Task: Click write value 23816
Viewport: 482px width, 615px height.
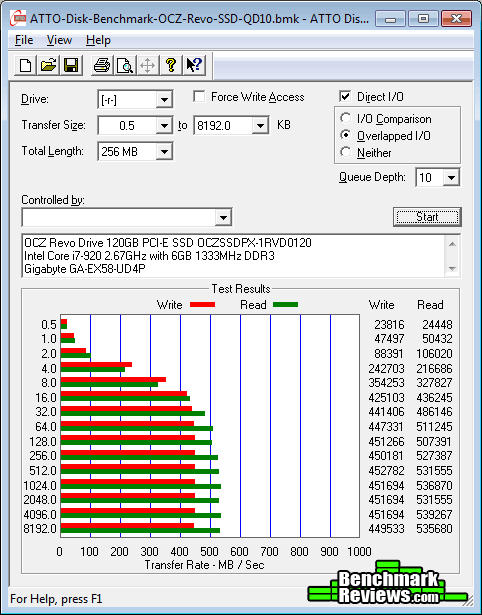Action: point(389,325)
